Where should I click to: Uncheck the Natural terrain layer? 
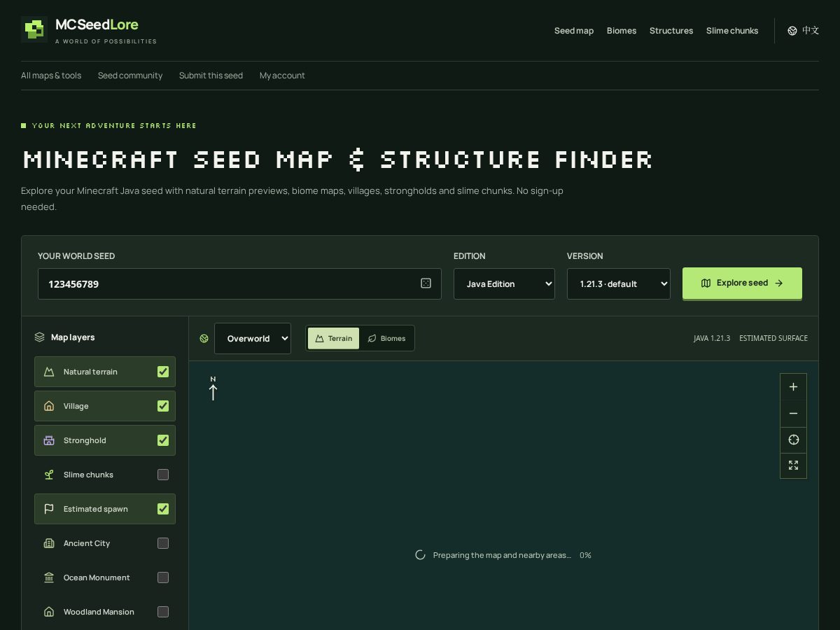pyautogui.click(x=163, y=372)
